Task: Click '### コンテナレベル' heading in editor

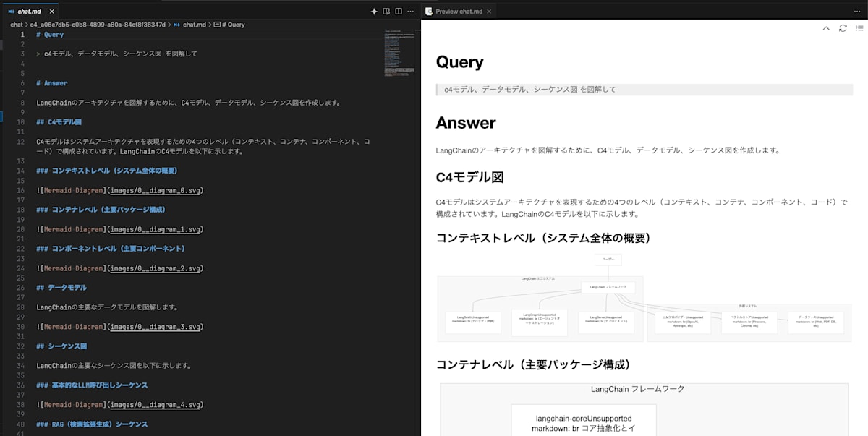Action: pyautogui.click(x=101, y=210)
